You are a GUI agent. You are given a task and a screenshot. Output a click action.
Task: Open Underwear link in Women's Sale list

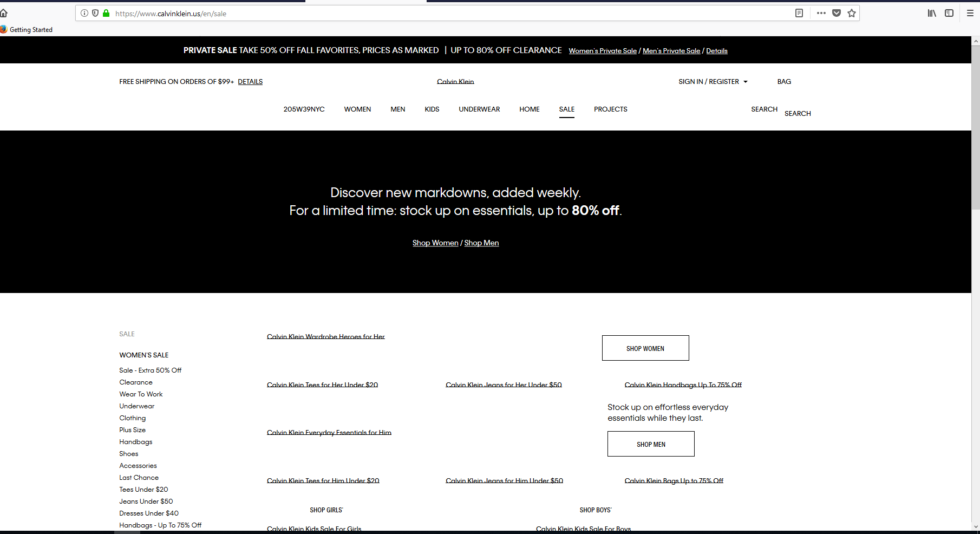point(137,406)
